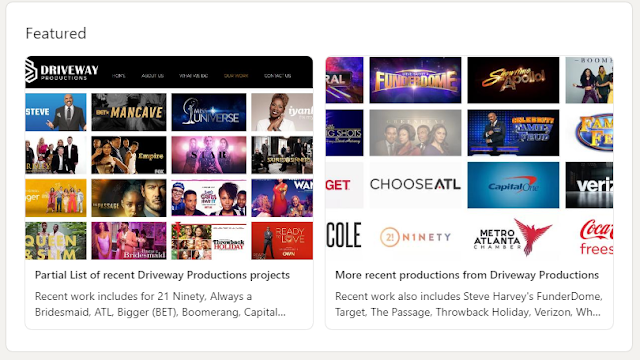
Task: Click the Always a Bridesmaid thumbnail
Action: point(129,241)
